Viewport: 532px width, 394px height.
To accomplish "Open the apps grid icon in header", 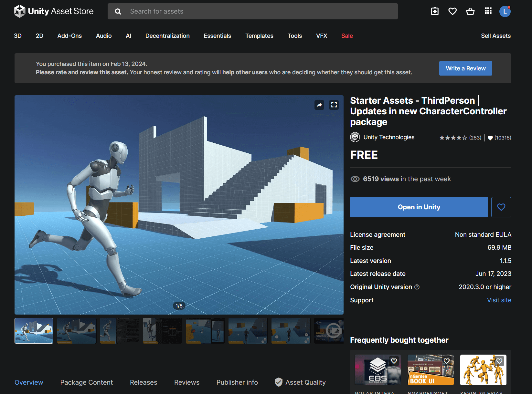I will coord(488,11).
